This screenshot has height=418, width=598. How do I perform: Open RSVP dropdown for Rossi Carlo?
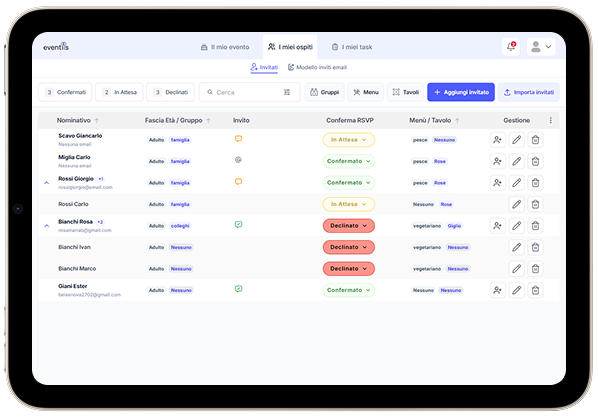click(x=349, y=204)
